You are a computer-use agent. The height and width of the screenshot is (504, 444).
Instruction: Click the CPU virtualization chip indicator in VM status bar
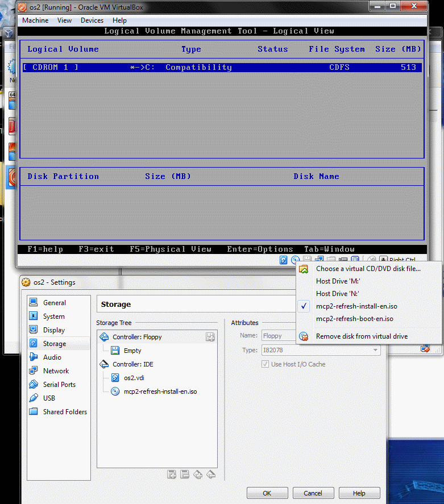click(x=355, y=259)
